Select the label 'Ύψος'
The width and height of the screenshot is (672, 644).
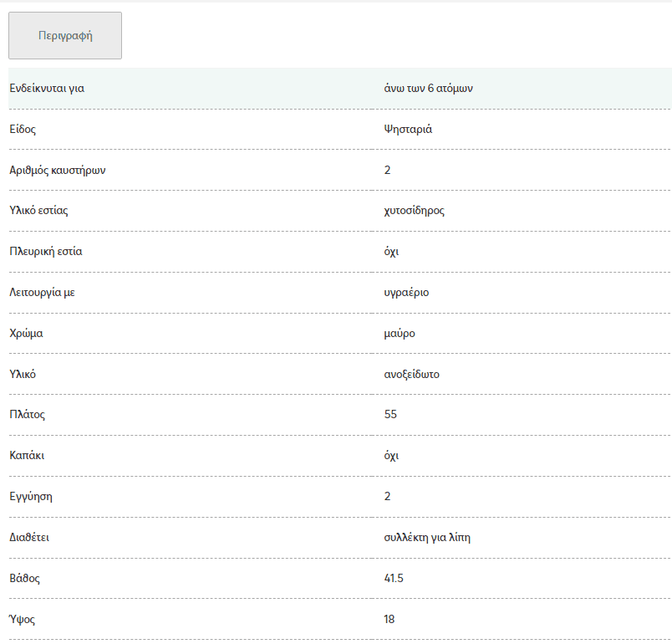(22, 619)
